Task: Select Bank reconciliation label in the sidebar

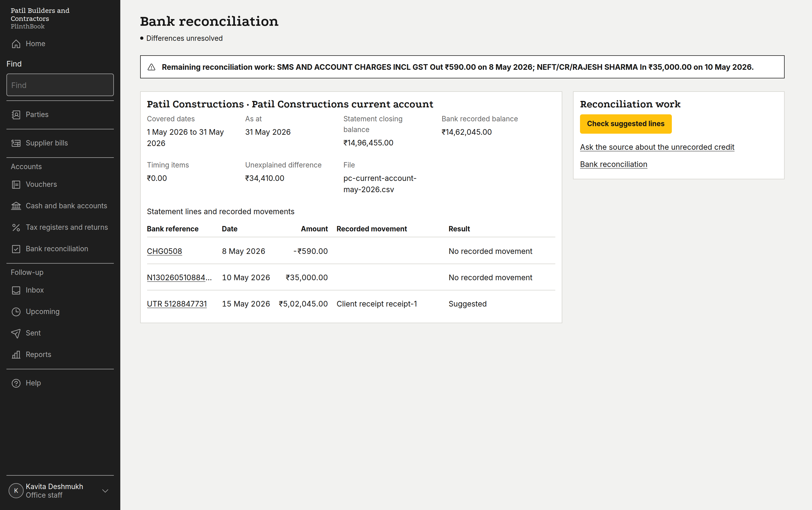Action: (x=57, y=249)
